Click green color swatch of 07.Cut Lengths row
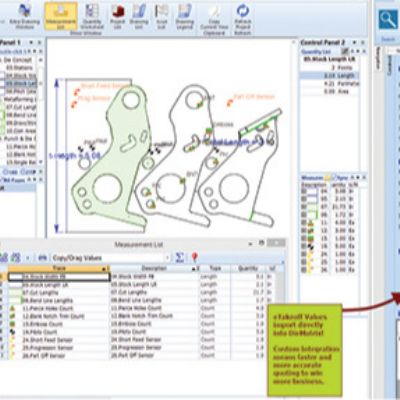 pyautogui.click(x=15, y=293)
